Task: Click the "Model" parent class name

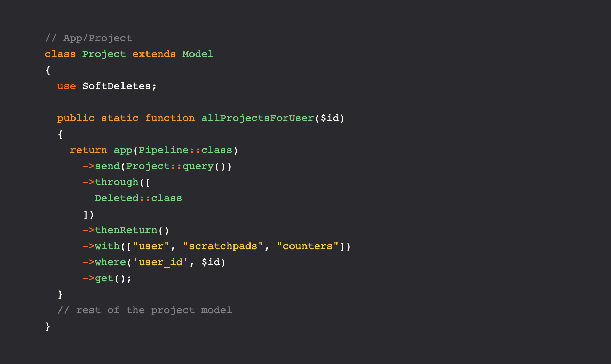Action: pos(198,54)
